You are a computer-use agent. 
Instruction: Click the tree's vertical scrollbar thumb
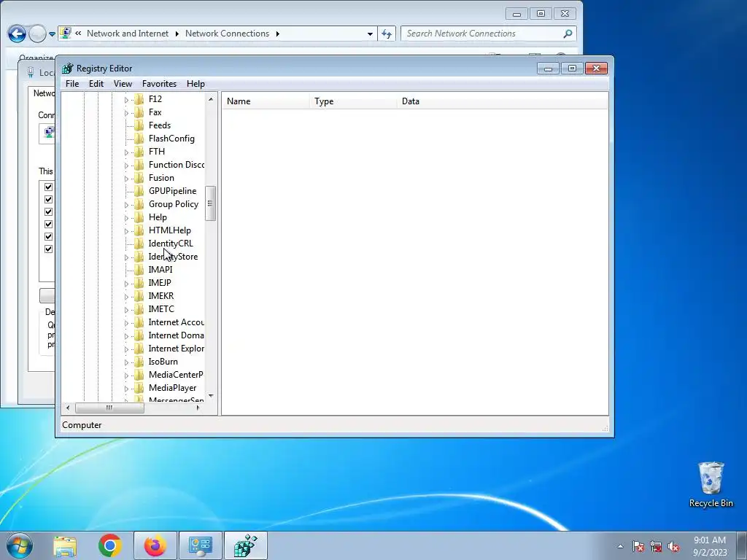[211, 203]
